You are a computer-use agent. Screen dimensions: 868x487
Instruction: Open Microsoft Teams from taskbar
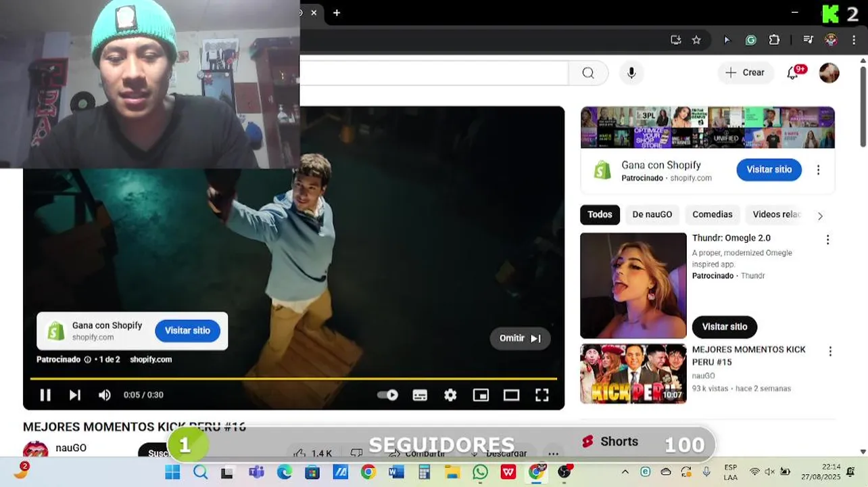pyautogui.click(x=256, y=472)
